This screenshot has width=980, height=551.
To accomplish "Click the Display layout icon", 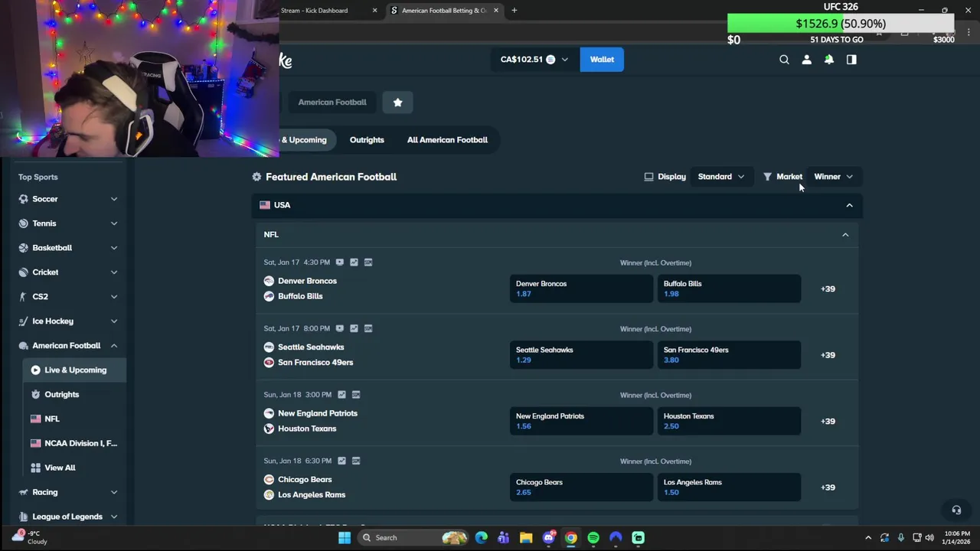I will pyautogui.click(x=648, y=177).
